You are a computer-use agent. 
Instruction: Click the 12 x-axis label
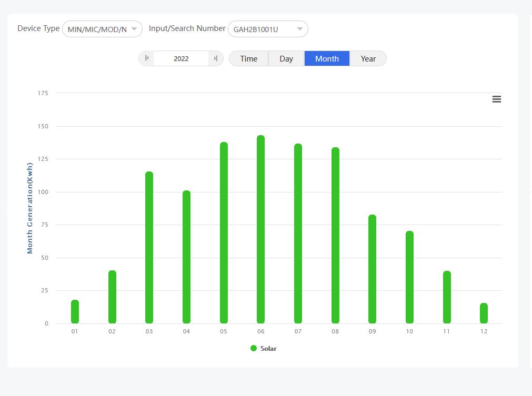coord(484,331)
